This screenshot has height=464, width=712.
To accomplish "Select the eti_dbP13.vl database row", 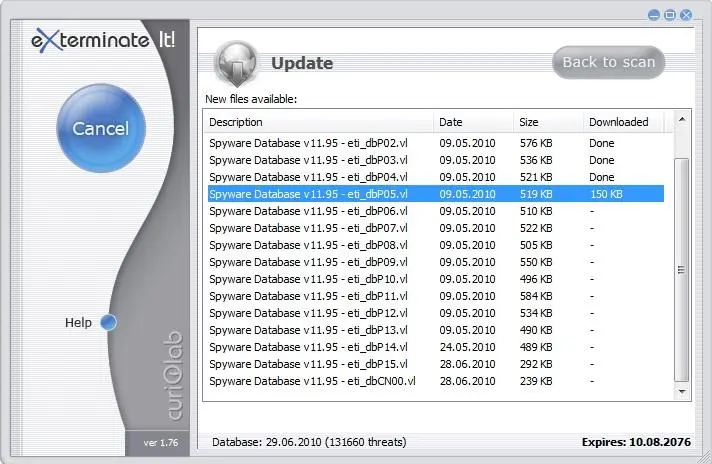I will 436,330.
